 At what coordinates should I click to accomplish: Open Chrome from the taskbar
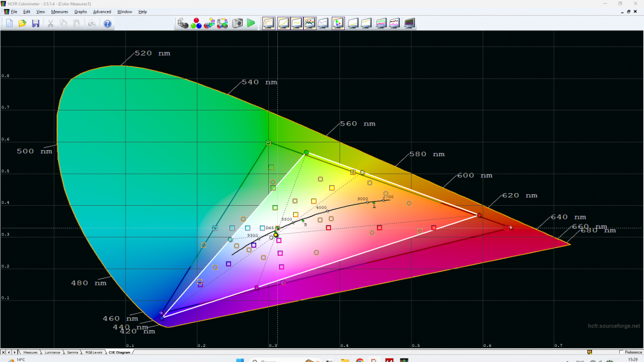[360, 360]
